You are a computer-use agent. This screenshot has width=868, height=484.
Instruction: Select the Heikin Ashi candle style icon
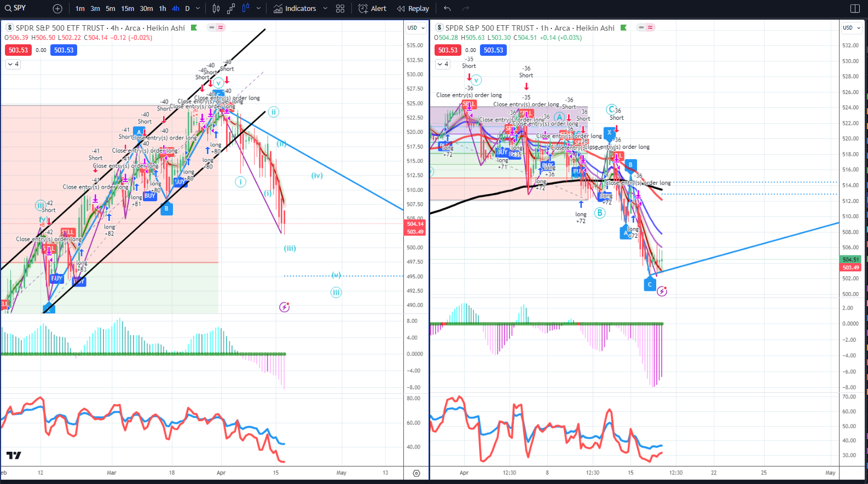pyautogui.click(x=246, y=9)
